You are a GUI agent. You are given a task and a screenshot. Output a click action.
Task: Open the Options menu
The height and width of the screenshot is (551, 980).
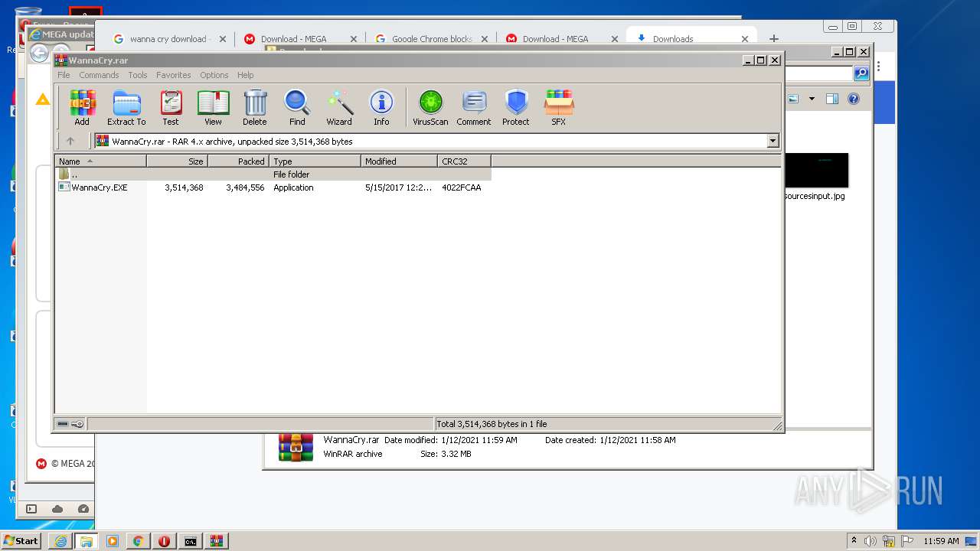pos(214,75)
